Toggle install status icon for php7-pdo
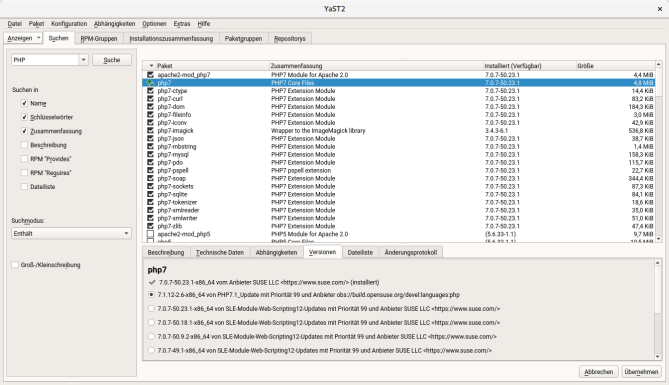Viewport: 669px width, 385px height. point(150,162)
